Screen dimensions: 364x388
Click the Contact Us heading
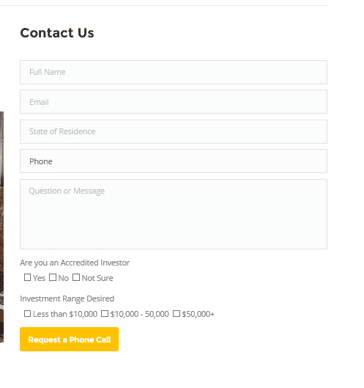[x=57, y=33]
